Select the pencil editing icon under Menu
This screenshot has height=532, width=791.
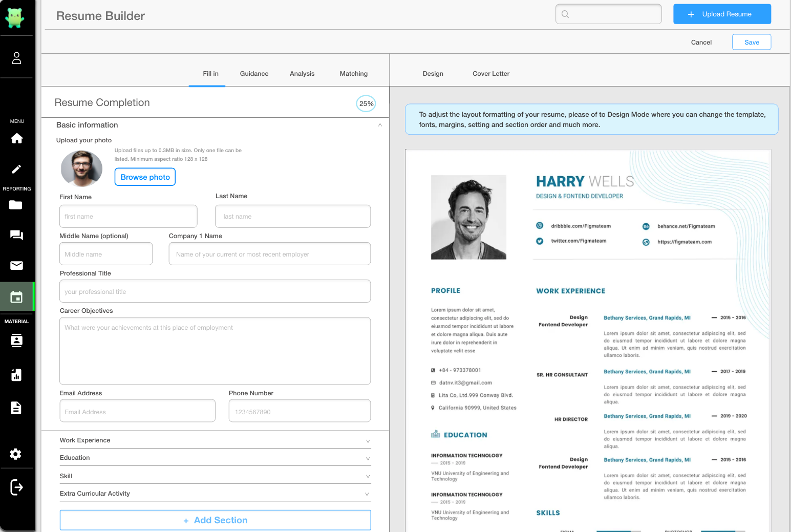(17, 169)
